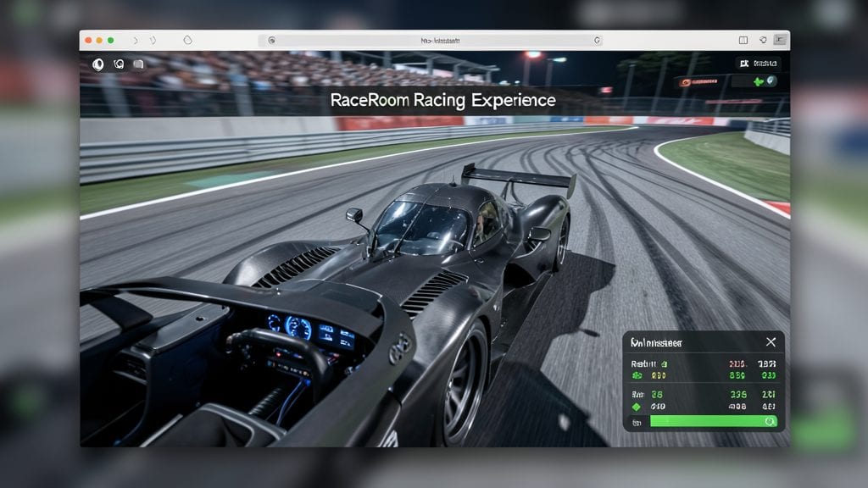Click the magnifier icon on green bar
Image resolution: width=868 pixels, height=488 pixels.
(x=770, y=422)
